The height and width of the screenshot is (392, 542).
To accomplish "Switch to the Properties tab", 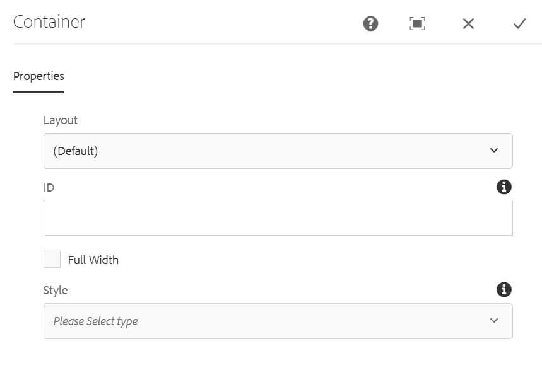I will click(38, 76).
